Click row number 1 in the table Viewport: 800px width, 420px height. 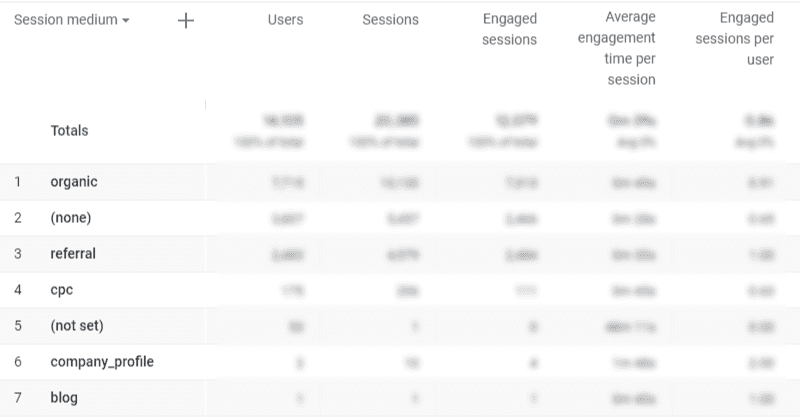pyautogui.click(x=17, y=182)
